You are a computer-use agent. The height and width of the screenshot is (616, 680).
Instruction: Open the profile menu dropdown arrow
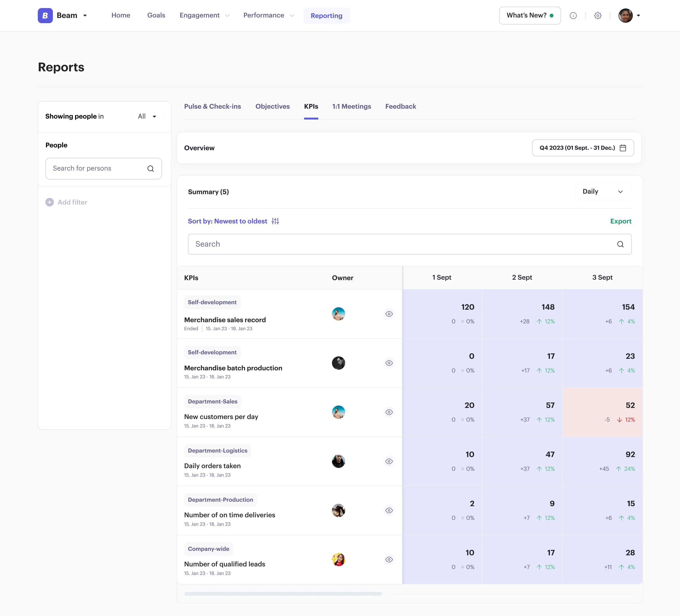coord(638,16)
